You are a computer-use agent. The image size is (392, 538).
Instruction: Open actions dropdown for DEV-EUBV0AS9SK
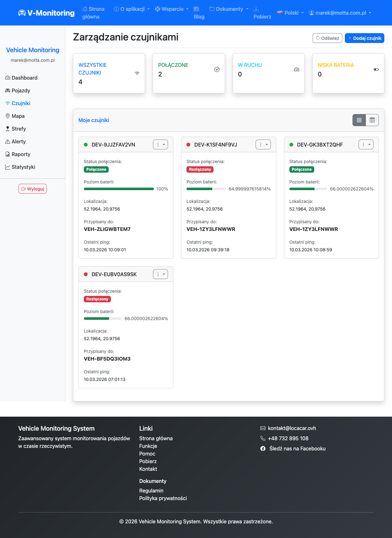[160, 274]
